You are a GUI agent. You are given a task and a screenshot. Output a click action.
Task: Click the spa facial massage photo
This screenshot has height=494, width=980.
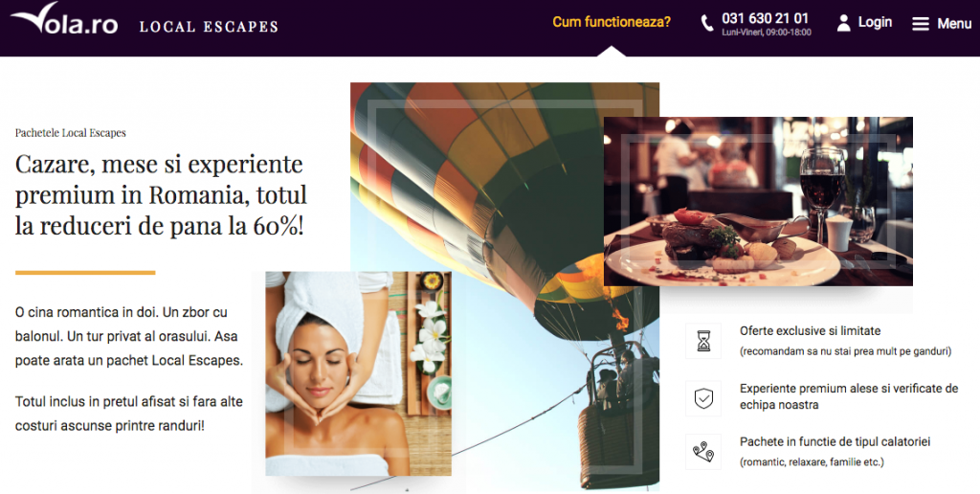pos(358,373)
